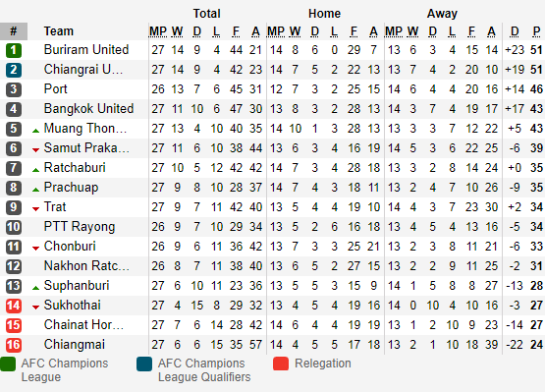Click the green up arrow beside Suphanburi
545x392 pixels.
pyautogui.click(x=35, y=288)
